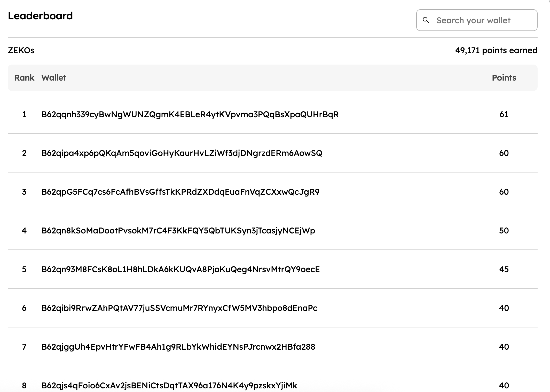The height and width of the screenshot is (392, 550).
Task: Click rank number 1 cell
Action: (x=24, y=114)
